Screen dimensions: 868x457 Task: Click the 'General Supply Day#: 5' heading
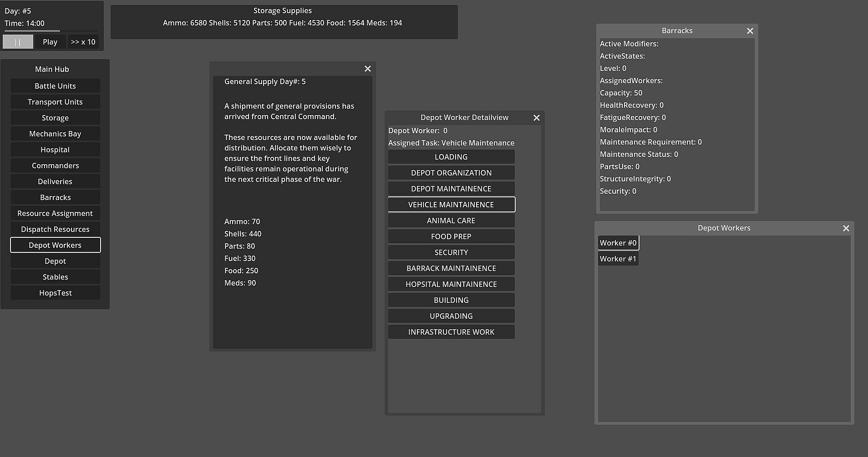point(265,81)
